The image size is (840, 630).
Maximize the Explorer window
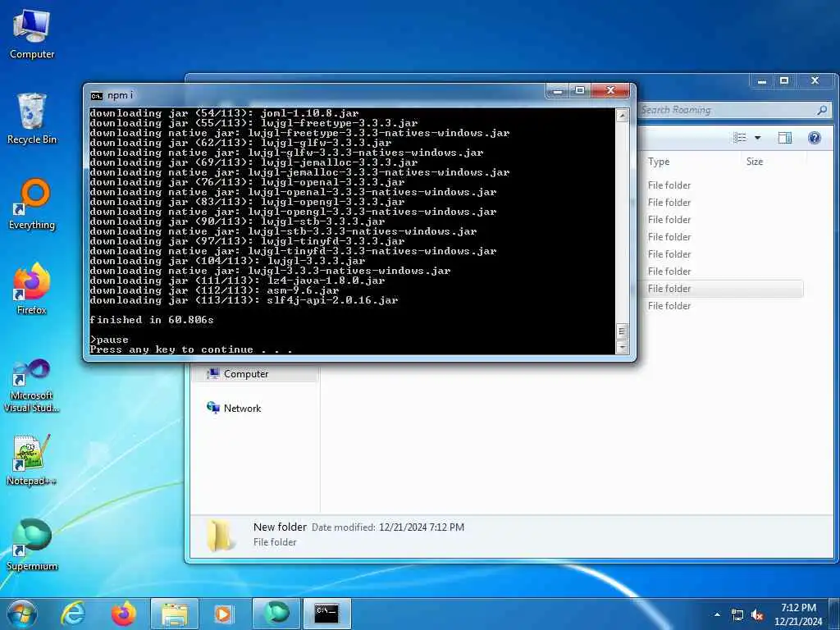(x=784, y=81)
